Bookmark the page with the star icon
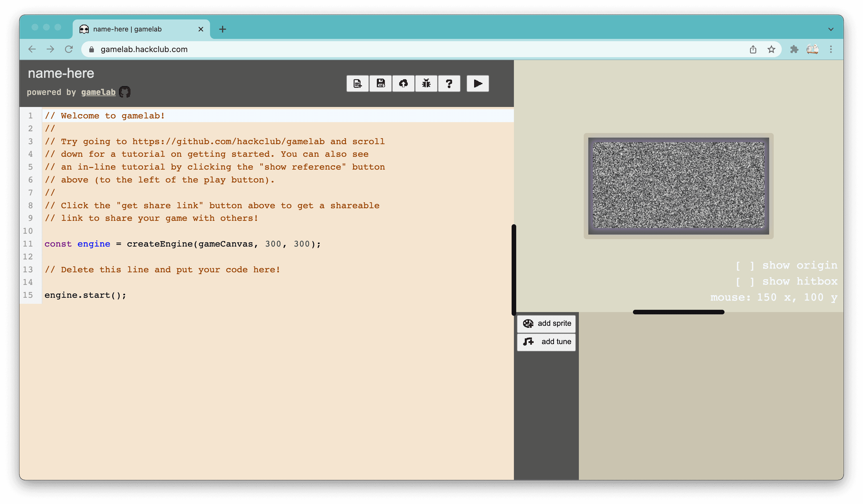The image size is (863, 504). click(771, 49)
